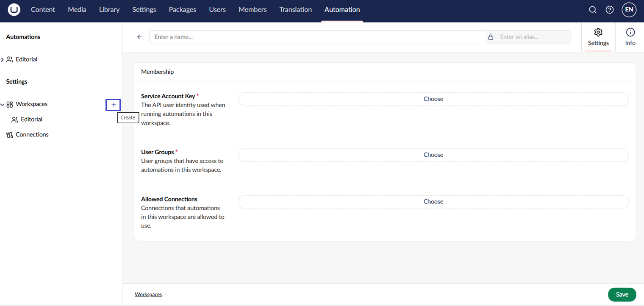Expand the Editorial automations tree node

tap(3, 60)
